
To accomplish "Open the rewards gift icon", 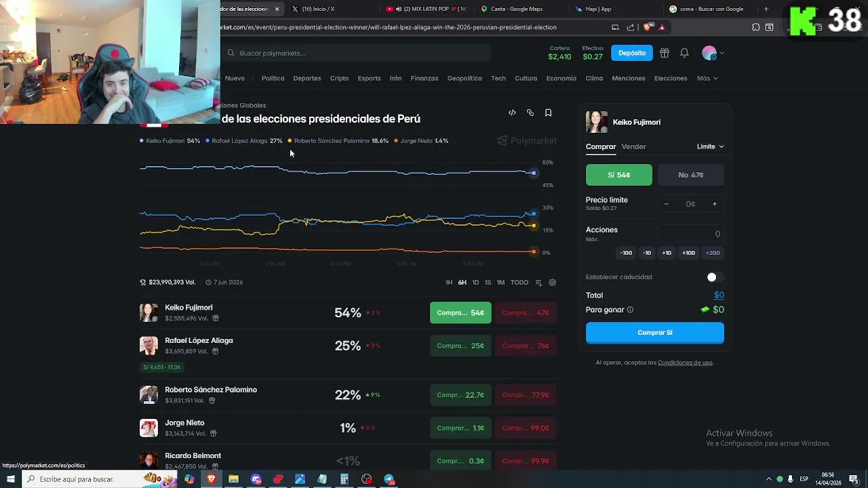I will tap(665, 53).
